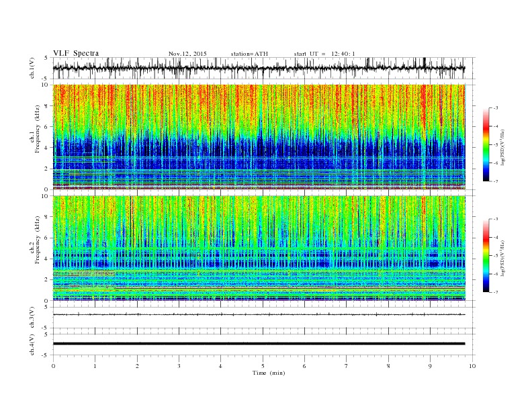Viewport: 532px width, 411px height.
Task: Click the "VLF Spectra" plot title
Action: tap(76, 53)
